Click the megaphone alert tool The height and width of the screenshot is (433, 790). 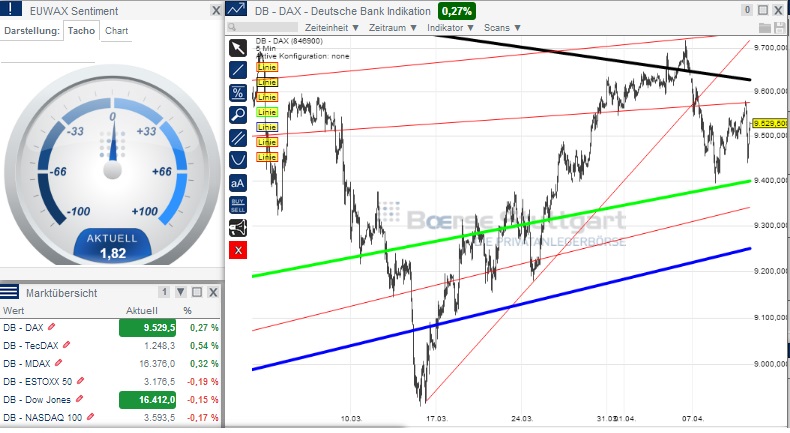click(x=238, y=228)
